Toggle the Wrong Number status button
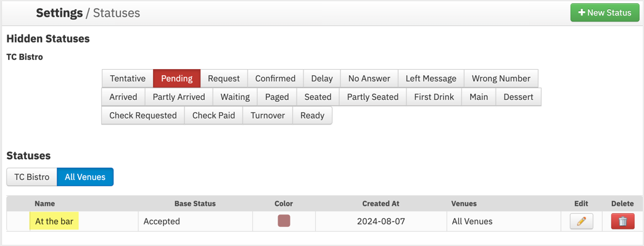The image size is (644, 246). tap(501, 78)
